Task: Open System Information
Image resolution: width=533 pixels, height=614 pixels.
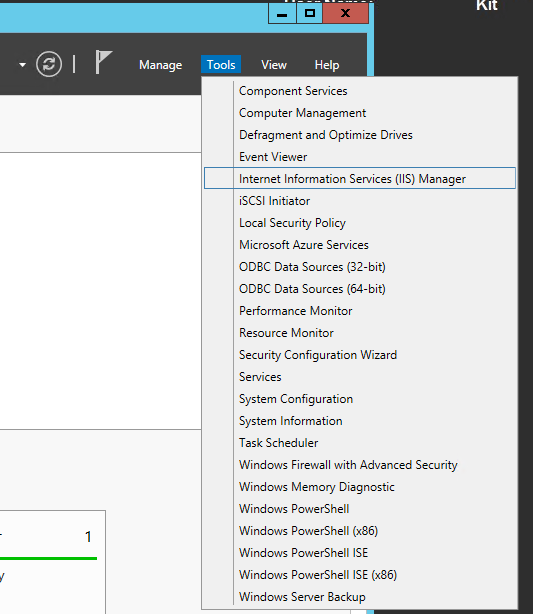Action: 360,421
